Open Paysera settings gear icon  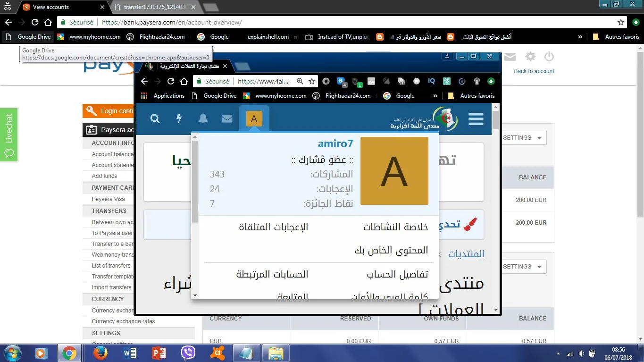530,57
